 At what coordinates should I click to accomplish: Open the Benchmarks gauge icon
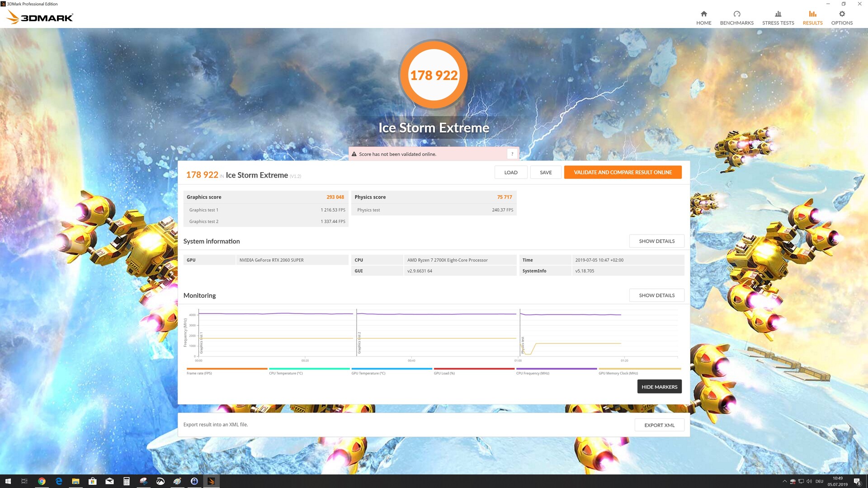[736, 14]
